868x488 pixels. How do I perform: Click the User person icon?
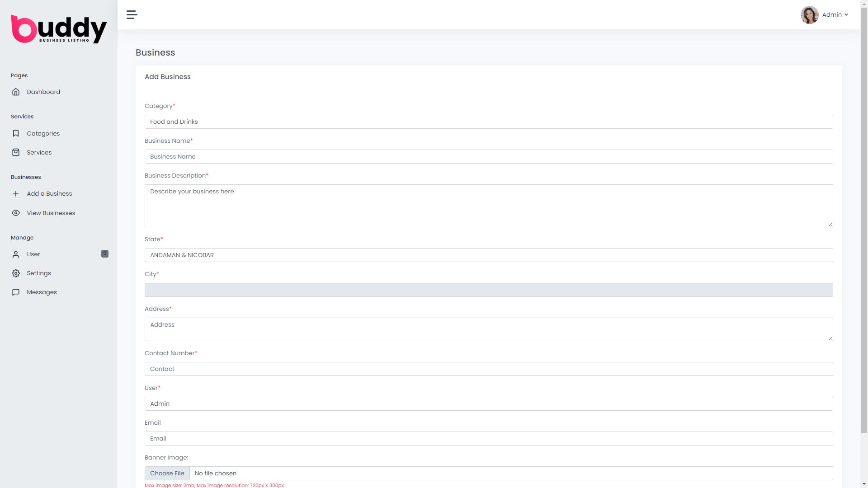[16, 254]
